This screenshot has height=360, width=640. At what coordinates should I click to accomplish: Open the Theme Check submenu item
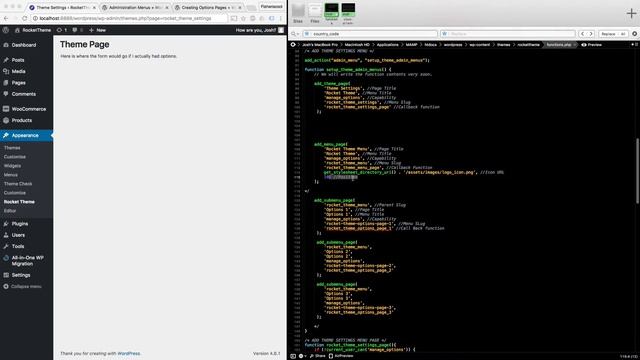18,184
